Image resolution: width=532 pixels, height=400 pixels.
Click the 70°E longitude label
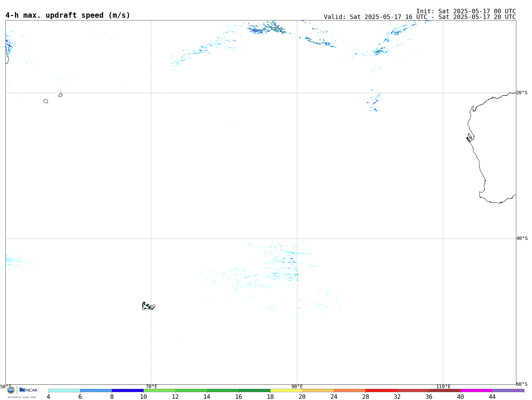151,387
